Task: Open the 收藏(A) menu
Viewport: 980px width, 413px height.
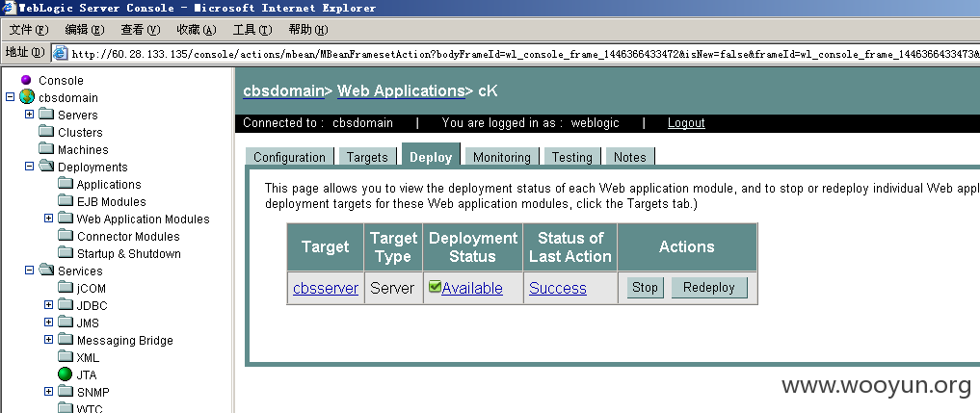Action: click(197, 30)
